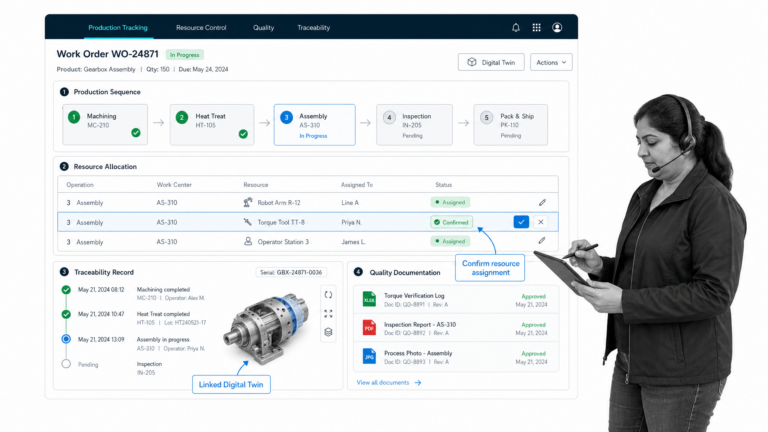The height and width of the screenshot is (432, 768).
Task: Expand the Actions dropdown
Action: pos(551,62)
